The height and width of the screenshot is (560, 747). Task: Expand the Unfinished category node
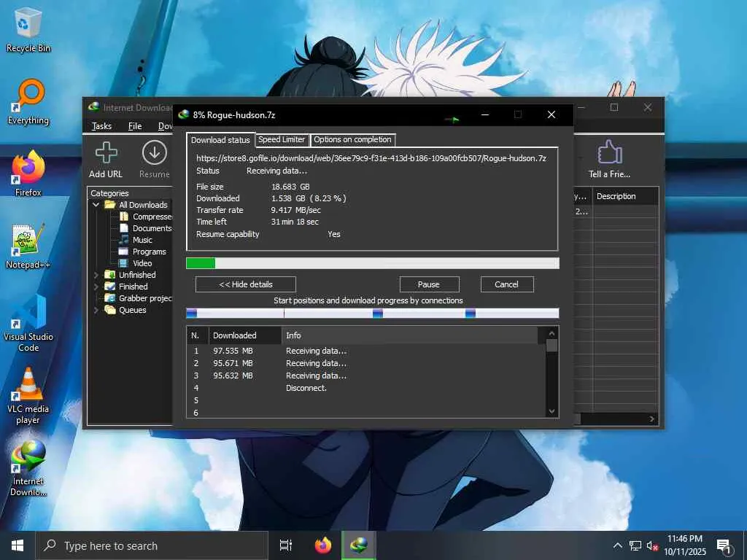96,275
